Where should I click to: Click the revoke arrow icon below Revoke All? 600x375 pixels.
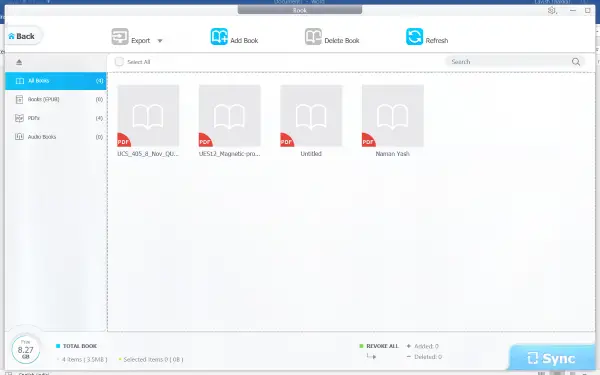371,356
